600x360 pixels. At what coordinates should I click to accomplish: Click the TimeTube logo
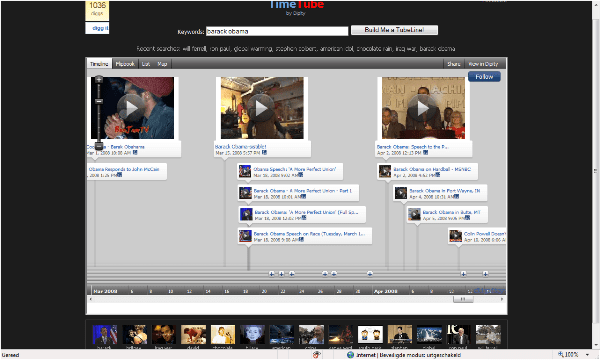[296, 5]
